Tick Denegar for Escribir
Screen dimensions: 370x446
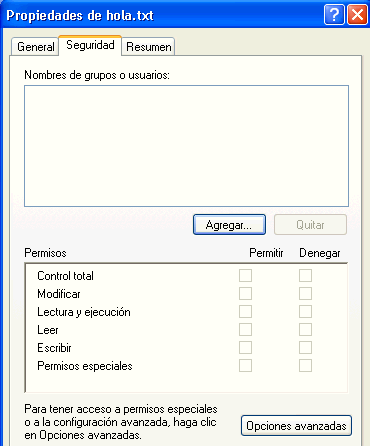click(305, 348)
